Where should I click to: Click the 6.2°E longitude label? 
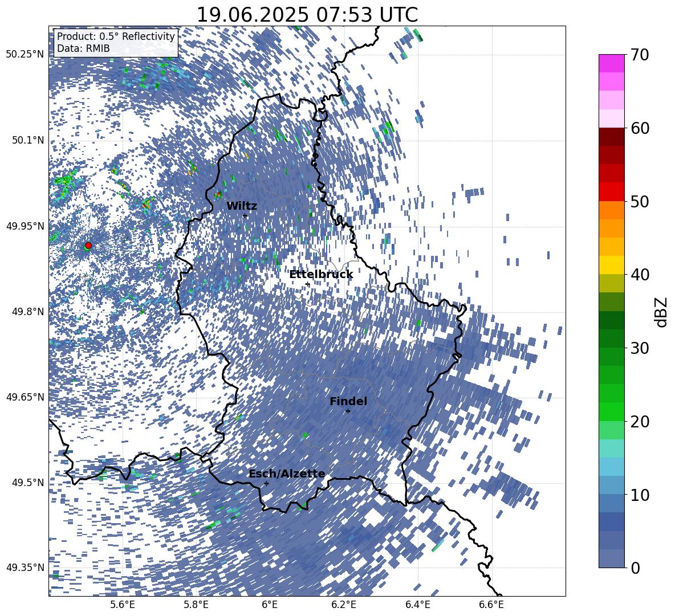pos(344,605)
